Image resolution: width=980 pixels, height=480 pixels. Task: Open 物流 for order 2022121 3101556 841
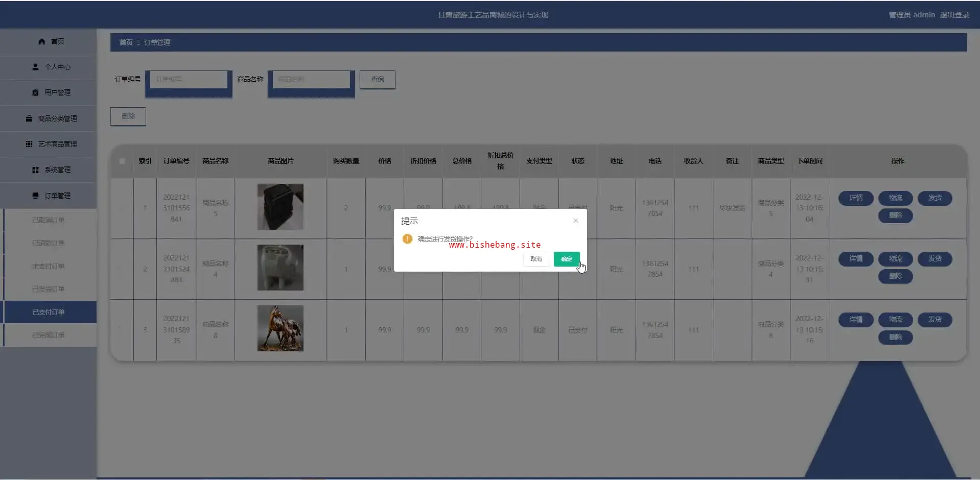(896, 198)
